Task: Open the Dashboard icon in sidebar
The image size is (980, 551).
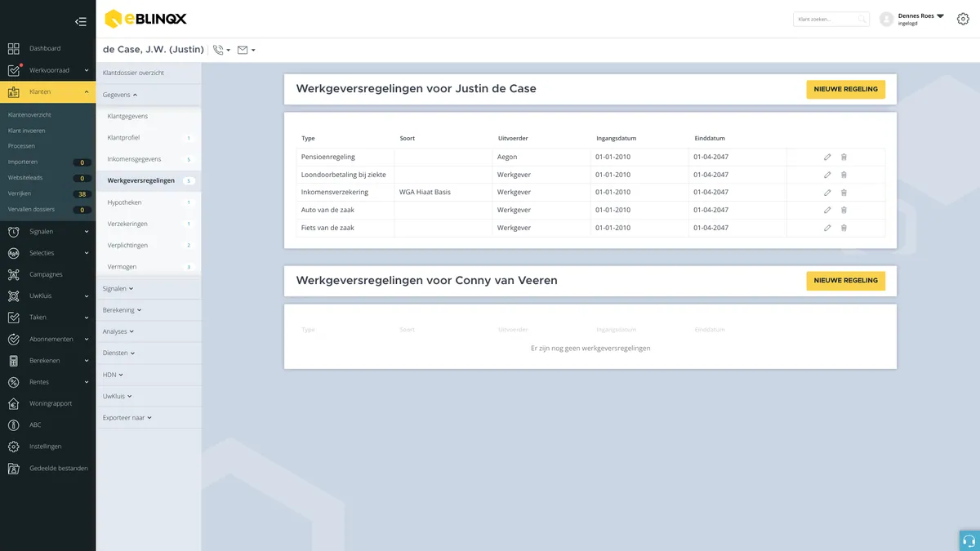Action: (13, 48)
